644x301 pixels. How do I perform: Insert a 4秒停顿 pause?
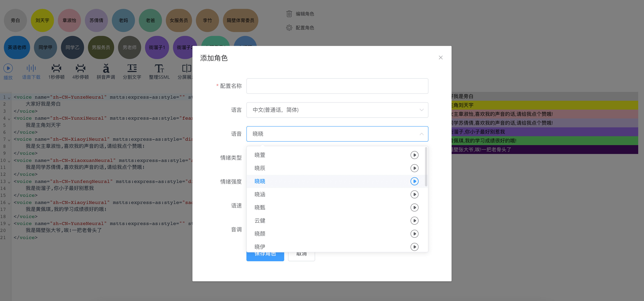[x=81, y=68]
